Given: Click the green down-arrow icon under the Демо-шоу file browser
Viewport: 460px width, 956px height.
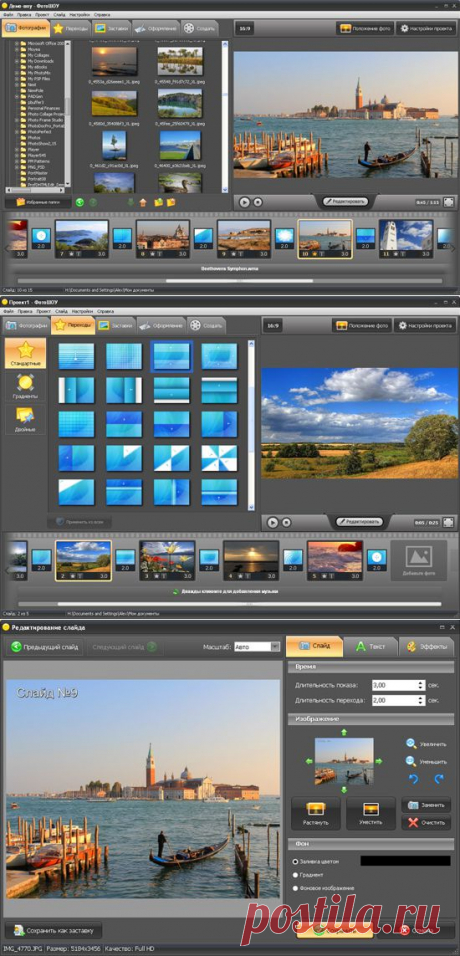Looking at the screenshot, I should tap(130, 202).
